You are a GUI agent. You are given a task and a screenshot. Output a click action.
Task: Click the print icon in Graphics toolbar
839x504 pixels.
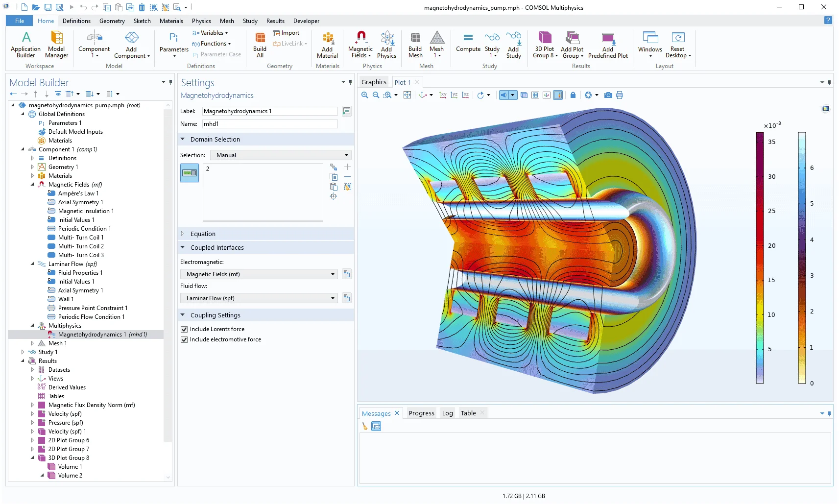click(x=620, y=95)
